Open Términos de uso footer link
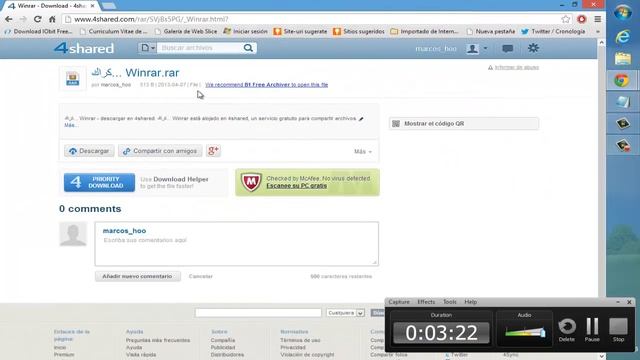This screenshot has width=640, height=360. click(x=300, y=340)
